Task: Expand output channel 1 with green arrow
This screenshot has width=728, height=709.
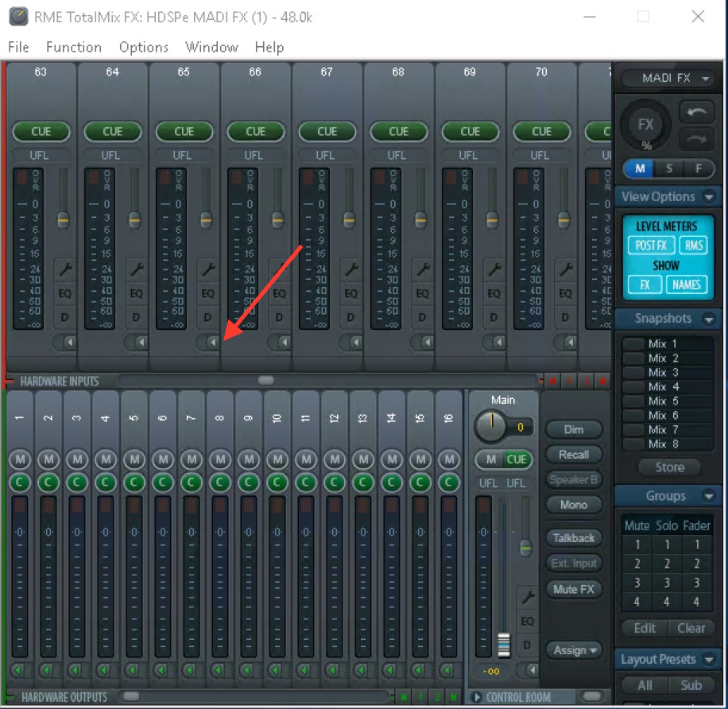Action: point(18,670)
